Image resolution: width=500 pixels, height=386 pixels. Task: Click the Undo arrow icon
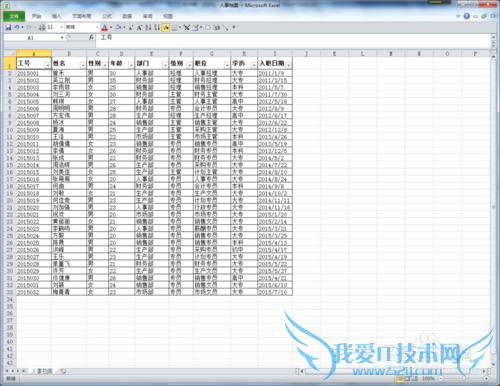click(16, 27)
